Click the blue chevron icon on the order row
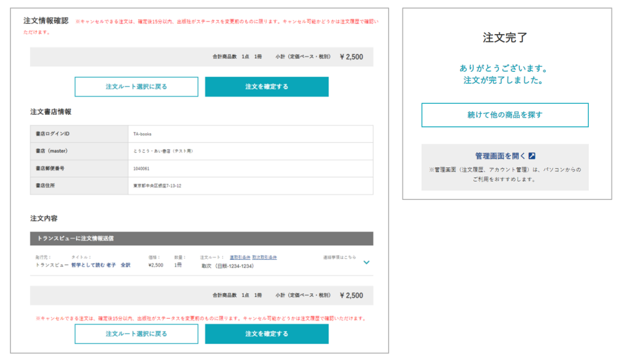This screenshot has width=627, height=364. [x=367, y=262]
